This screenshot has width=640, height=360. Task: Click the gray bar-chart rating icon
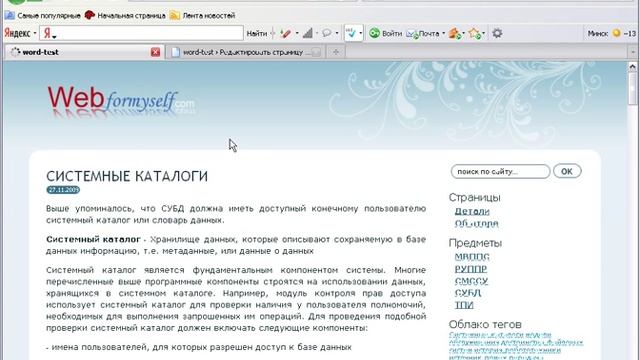(308, 33)
